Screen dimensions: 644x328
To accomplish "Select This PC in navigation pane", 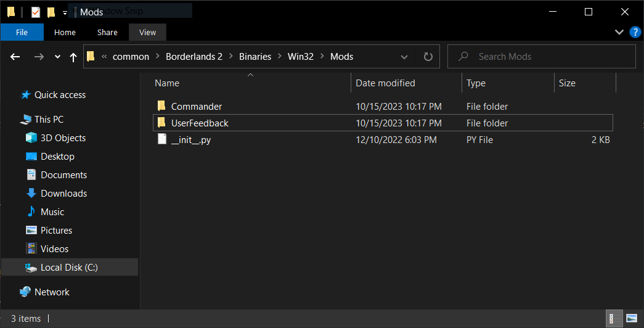I will tap(49, 119).
